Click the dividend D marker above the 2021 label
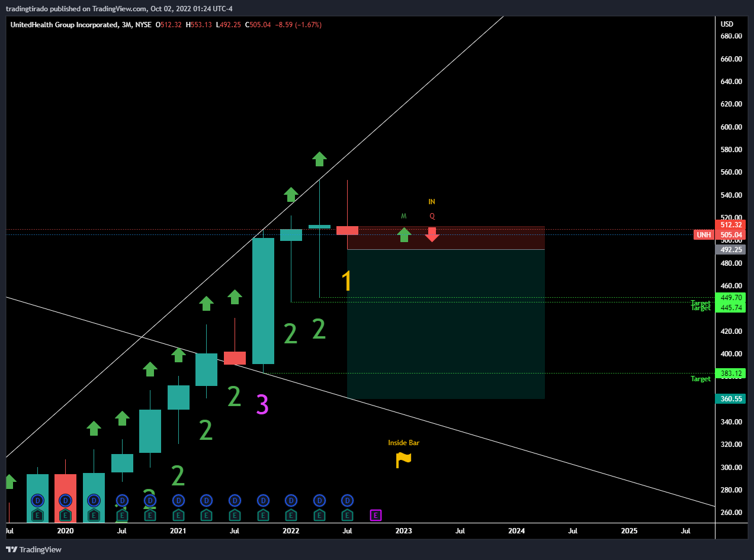 pos(178,500)
